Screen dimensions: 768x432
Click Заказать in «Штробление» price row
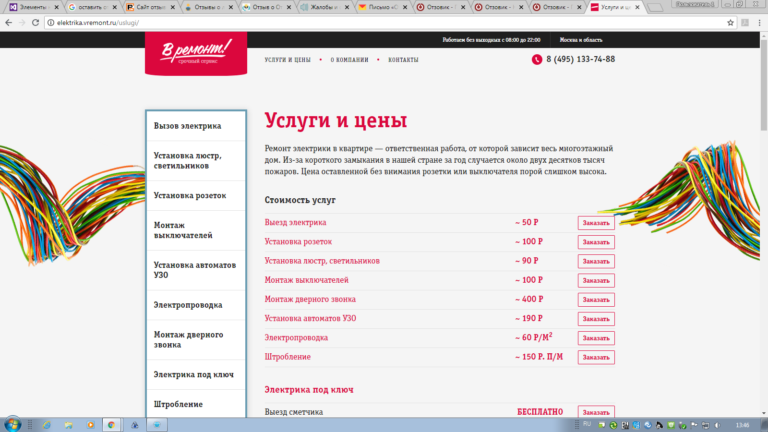pyautogui.click(x=596, y=357)
